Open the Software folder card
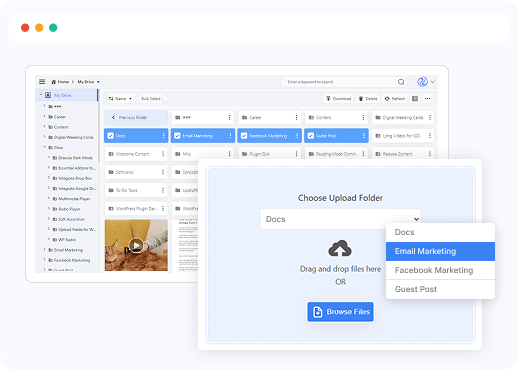Screen dimensions: 518x371 pyautogui.click(x=136, y=172)
